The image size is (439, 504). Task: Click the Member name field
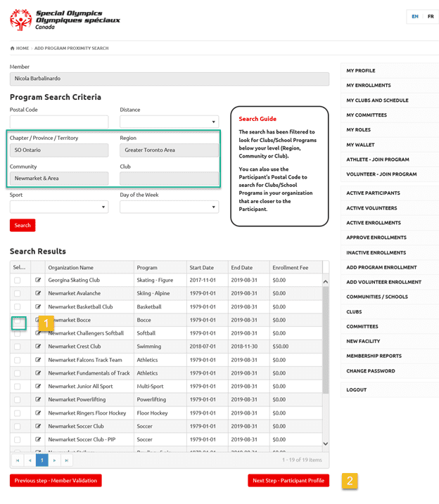pyautogui.click(x=170, y=79)
